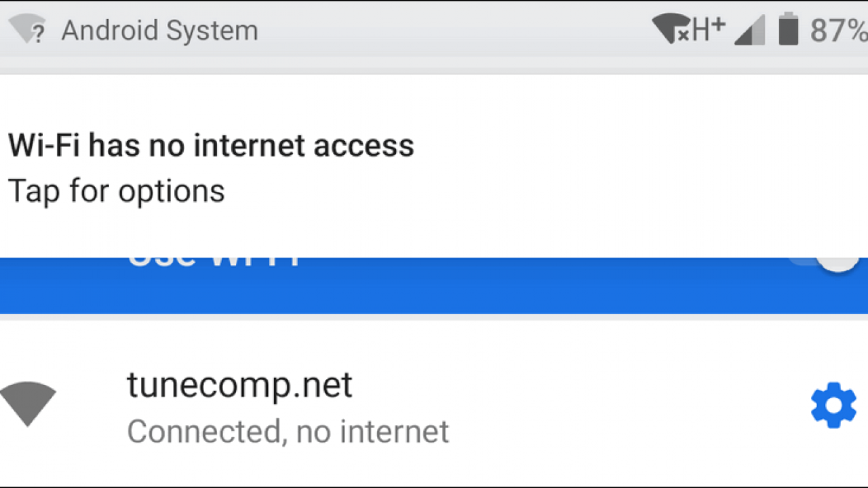Tap 'Connected, no internet' under tunecomp.net
This screenshot has height=488, width=868.
(288, 431)
